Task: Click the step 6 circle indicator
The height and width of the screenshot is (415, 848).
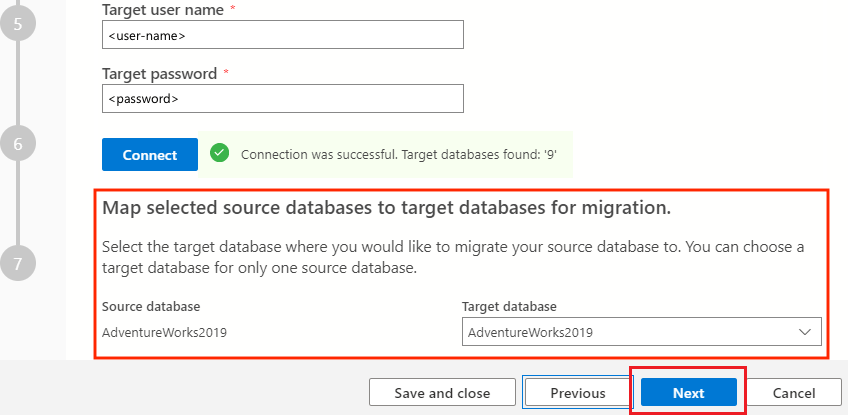Action: pyautogui.click(x=18, y=144)
